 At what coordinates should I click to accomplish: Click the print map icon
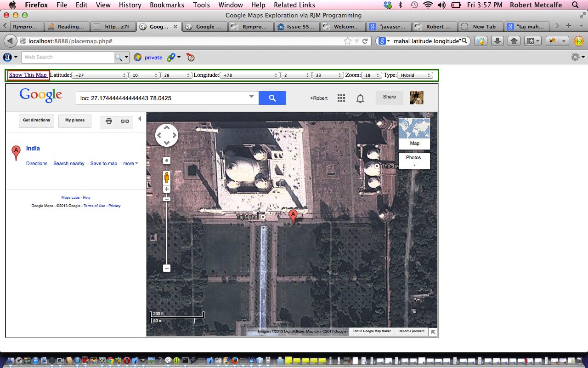click(109, 121)
